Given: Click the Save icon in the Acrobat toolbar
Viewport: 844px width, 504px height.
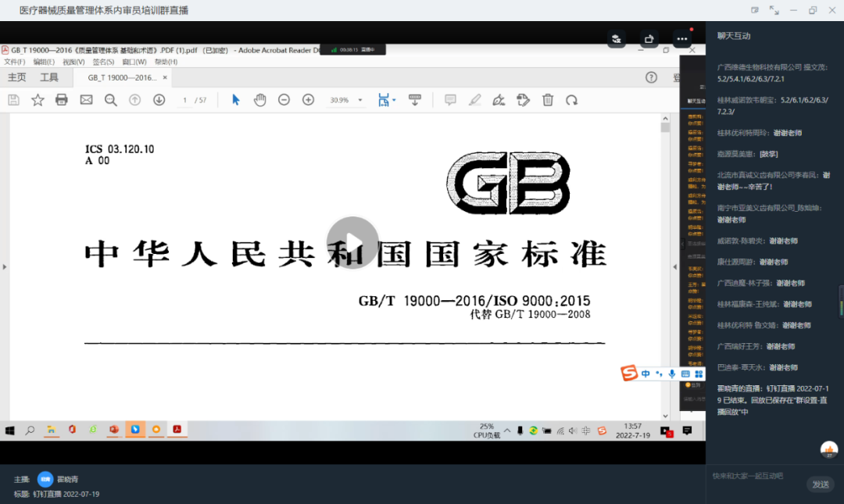Looking at the screenshot, I should [13, 100].
